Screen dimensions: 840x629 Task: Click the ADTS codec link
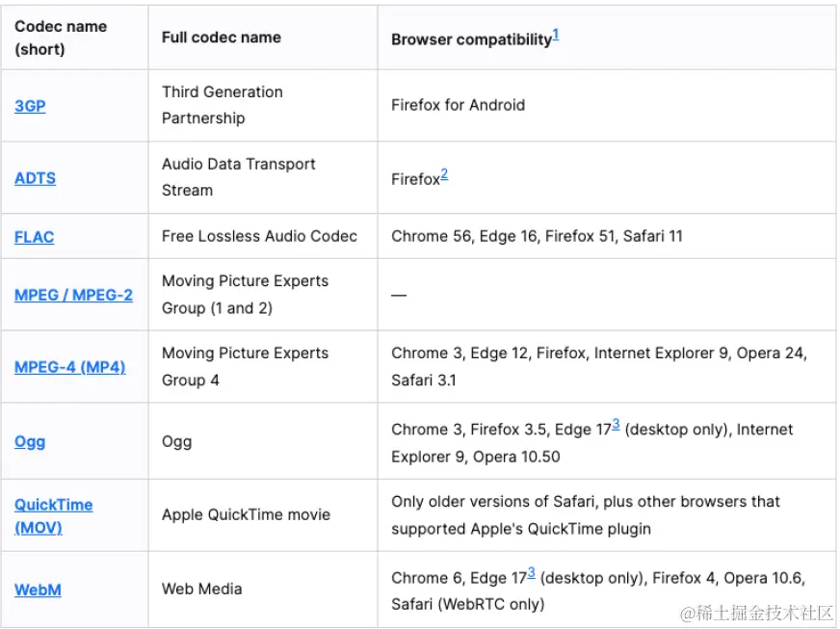pyautogui.click(x=35, y=177)
